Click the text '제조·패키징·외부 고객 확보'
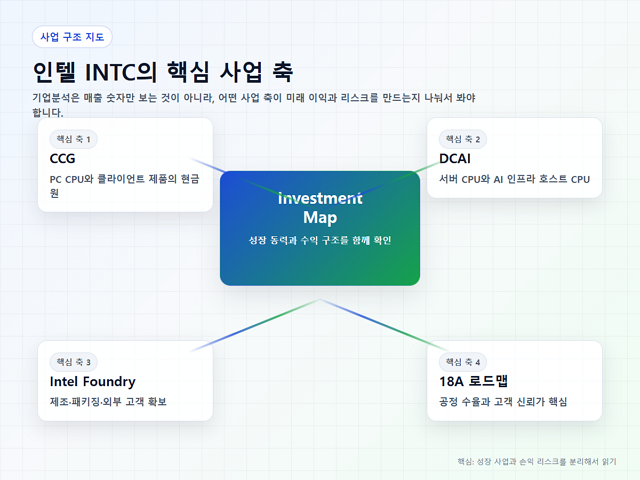The width and height of the screenshot is (640, 480). click(108, 402)
